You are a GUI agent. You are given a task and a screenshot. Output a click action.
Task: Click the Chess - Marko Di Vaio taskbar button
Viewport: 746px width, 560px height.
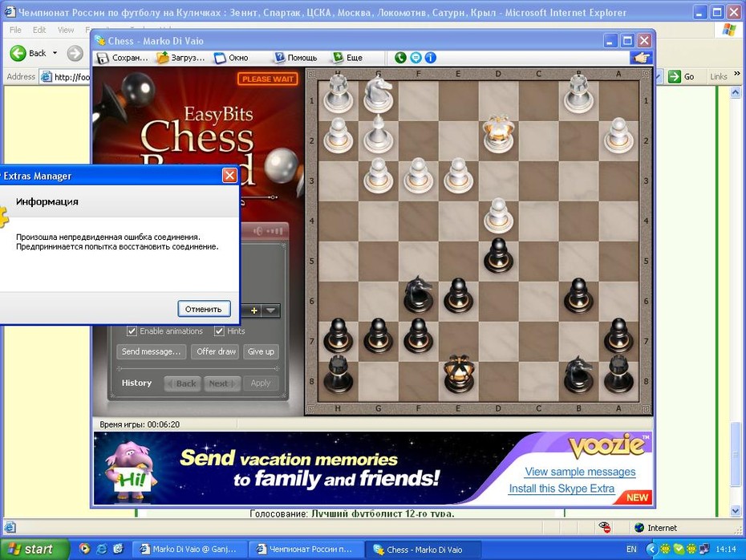422,550
